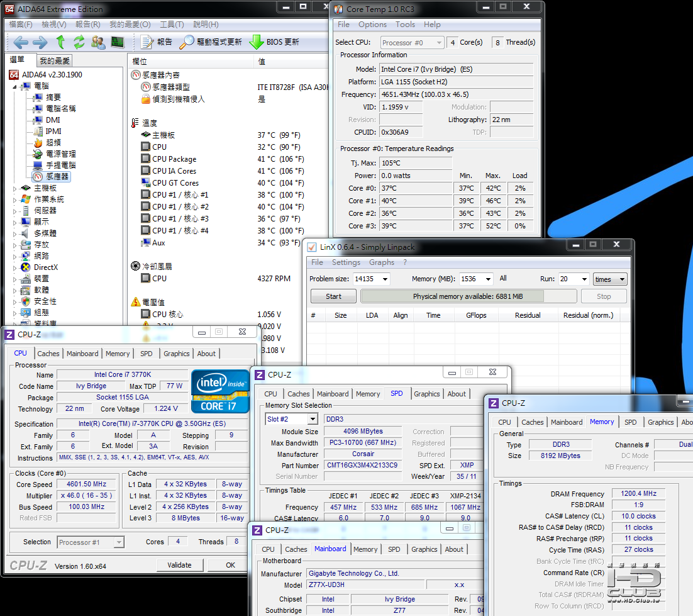Open the 工具(T) menu in AIDA64
The height and width of the screenshot is (616, 693).
pos(172,25)
